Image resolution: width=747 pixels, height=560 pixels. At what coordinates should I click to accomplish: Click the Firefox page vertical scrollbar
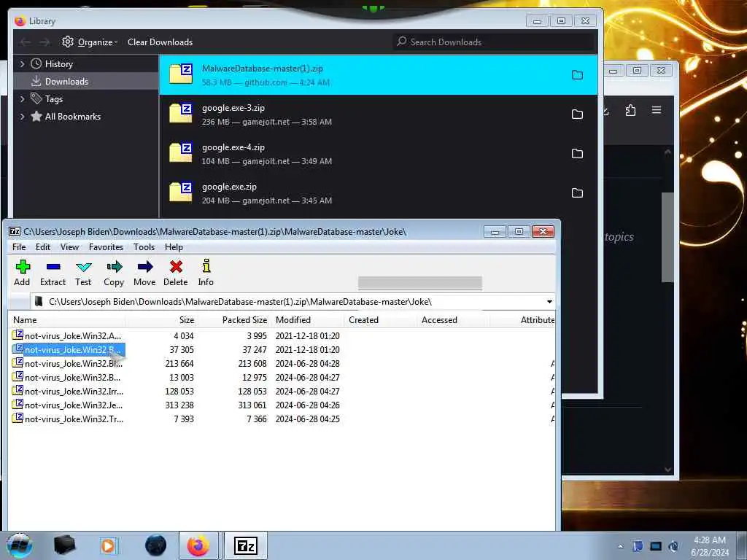click(667, 237)
